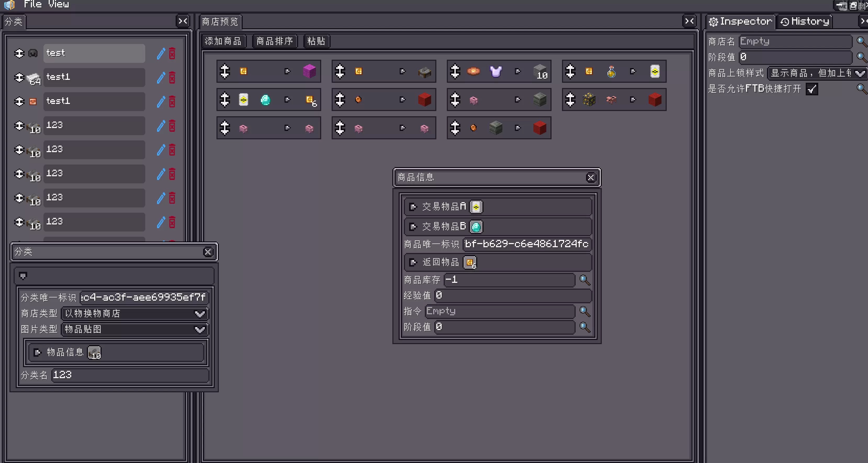Screen dimensions: 868x463
Task: Click the 添加商品 button
Action: tap(223, 41)
